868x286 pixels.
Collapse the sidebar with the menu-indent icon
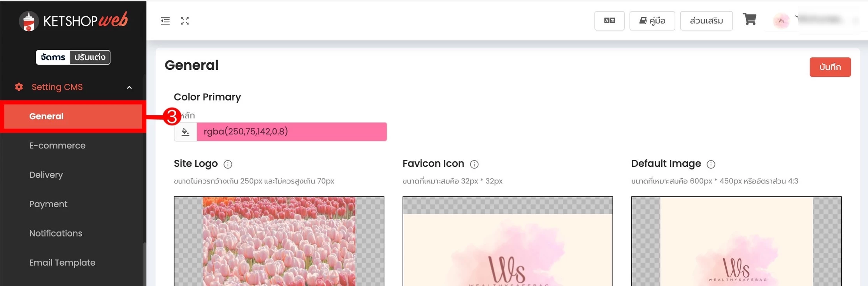[x=165, y=21]
